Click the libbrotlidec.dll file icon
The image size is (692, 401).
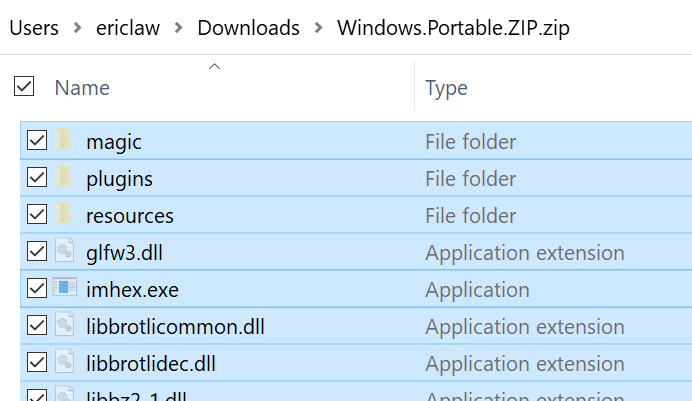[64, 362]
